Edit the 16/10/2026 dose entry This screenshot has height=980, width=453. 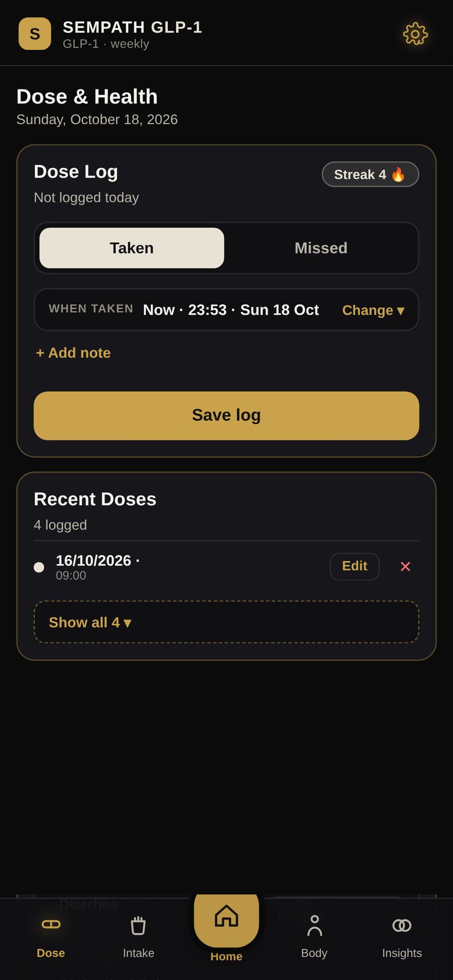pyautogui.click(x=355, y=567)
